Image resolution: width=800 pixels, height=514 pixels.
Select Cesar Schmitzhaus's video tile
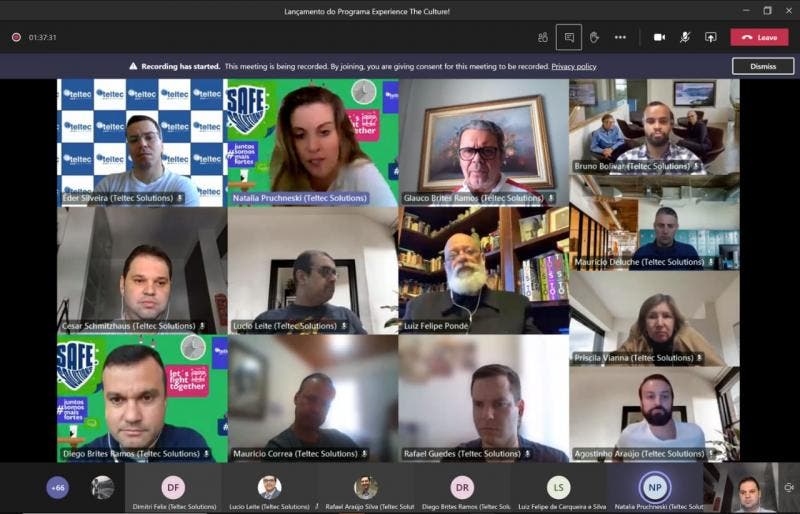142,271
